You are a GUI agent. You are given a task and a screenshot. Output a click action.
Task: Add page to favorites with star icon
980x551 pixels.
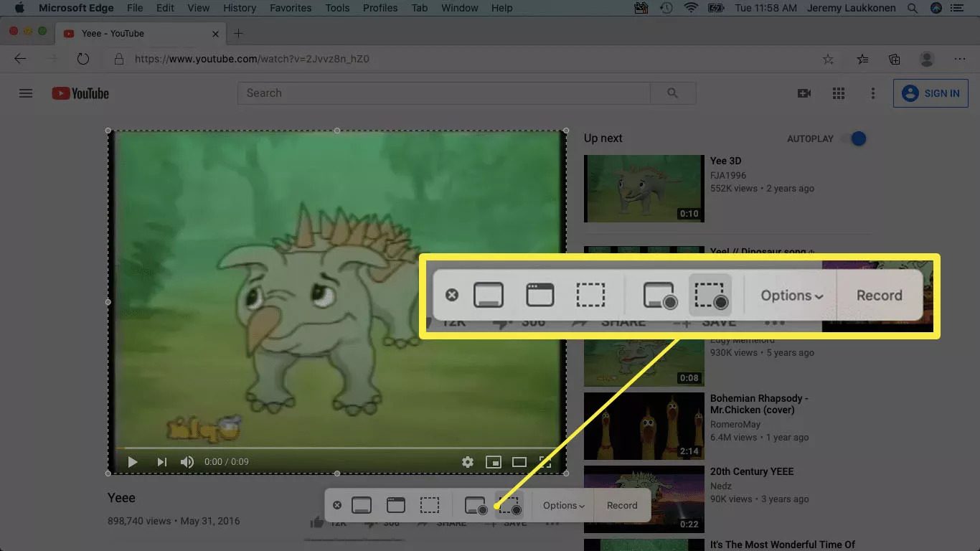tap(828, 60)
